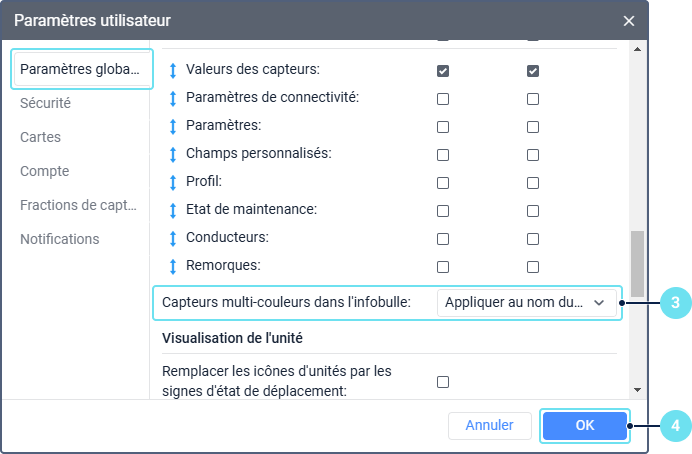Viewport: 692px width, 454px height.
Task: Open the Cartes settings tab
Action: [x=40, y=137]
